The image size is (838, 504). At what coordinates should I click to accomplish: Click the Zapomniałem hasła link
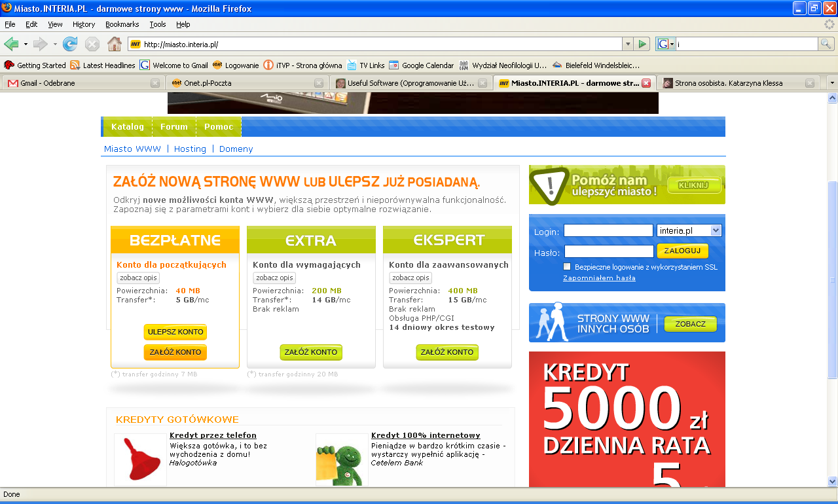click(599, 278)
